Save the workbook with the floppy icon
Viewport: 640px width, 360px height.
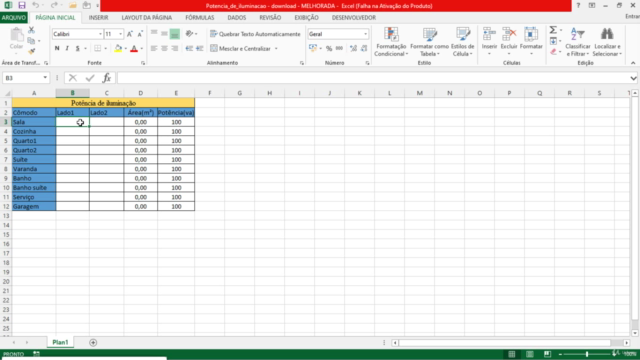pyautogui.click(x=22, y=5)
